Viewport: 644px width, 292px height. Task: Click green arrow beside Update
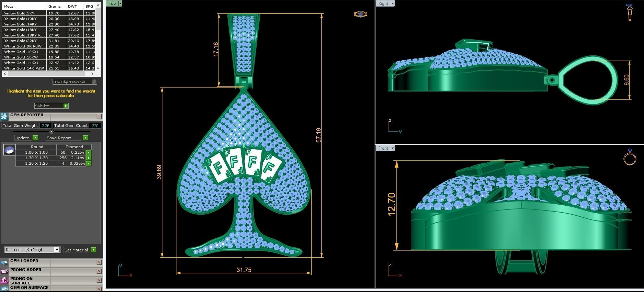pyautogui.click(x=35, y=138)
